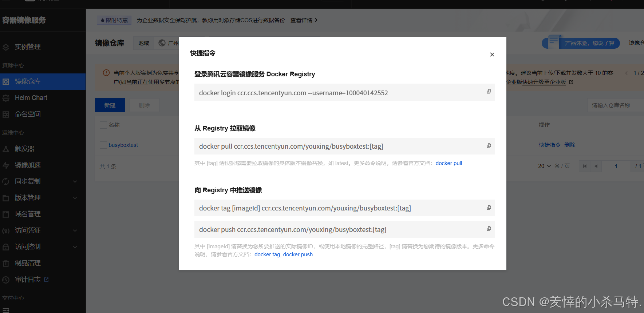Click the 制品清理 trash icon
Screen dimensions: 644x313
[x=6, y=264]
